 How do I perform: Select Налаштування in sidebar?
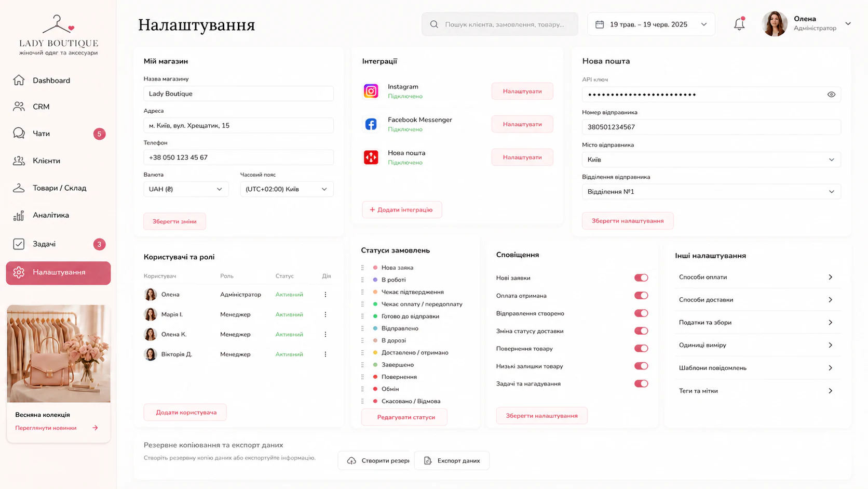point(58,273)
